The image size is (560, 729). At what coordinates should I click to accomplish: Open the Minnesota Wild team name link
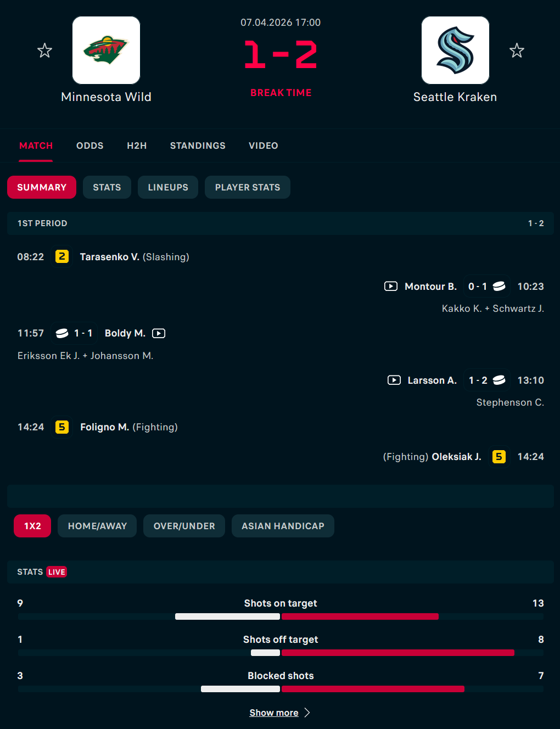[x=106, y=97]
